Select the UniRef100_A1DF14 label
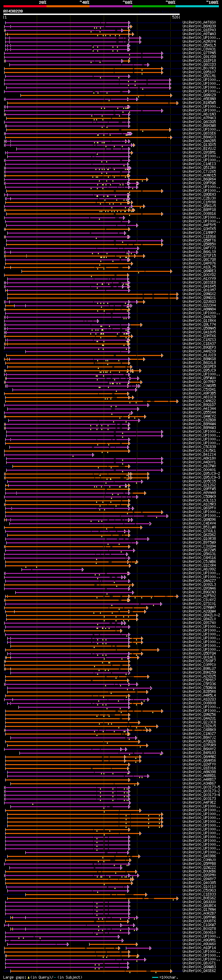 (199, 948)
